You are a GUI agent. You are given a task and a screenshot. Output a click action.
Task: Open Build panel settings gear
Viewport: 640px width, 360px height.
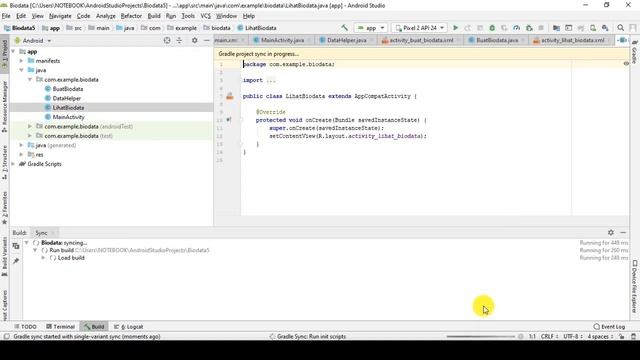click(611, 232)
